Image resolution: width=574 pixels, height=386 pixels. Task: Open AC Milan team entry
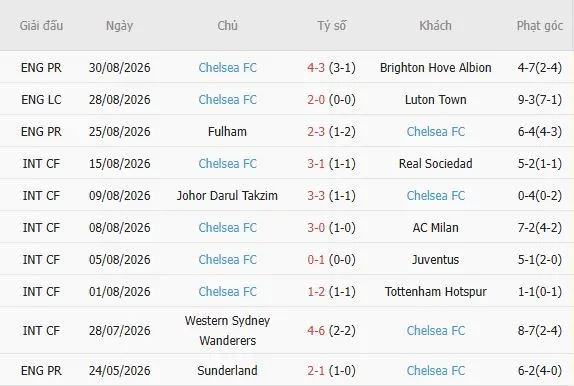435,227
